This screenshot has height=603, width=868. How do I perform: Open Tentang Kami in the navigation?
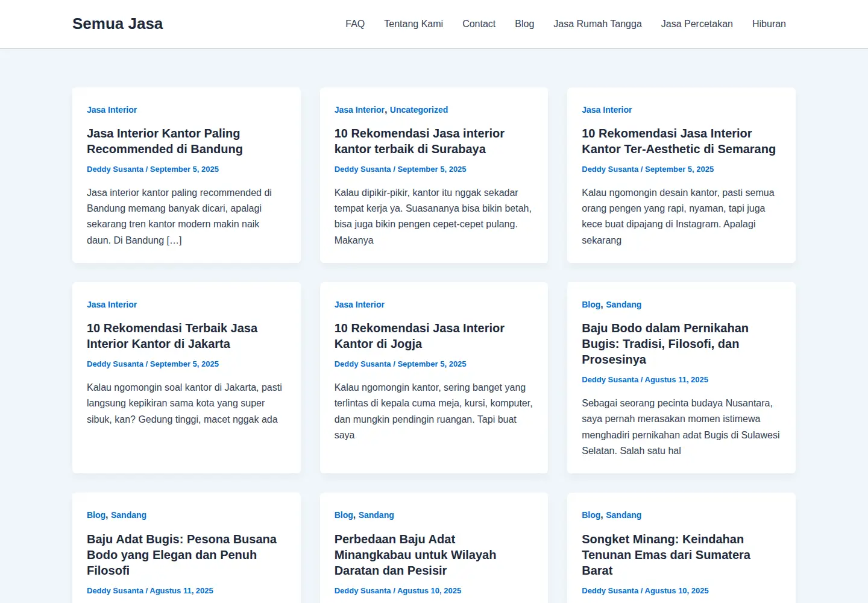tap(414, 24)
